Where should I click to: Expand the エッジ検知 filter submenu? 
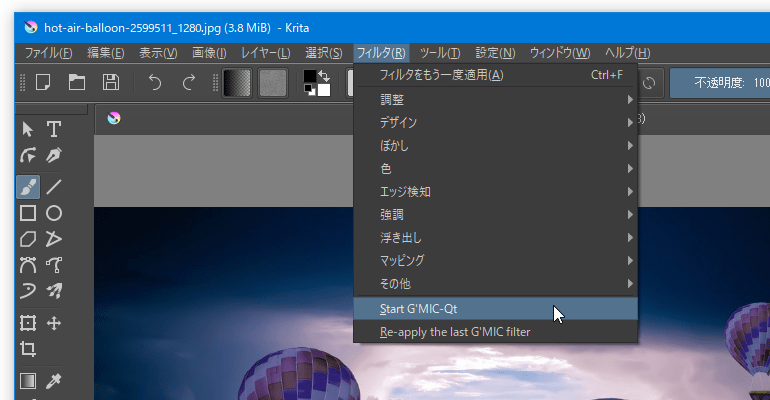[495, 192]
